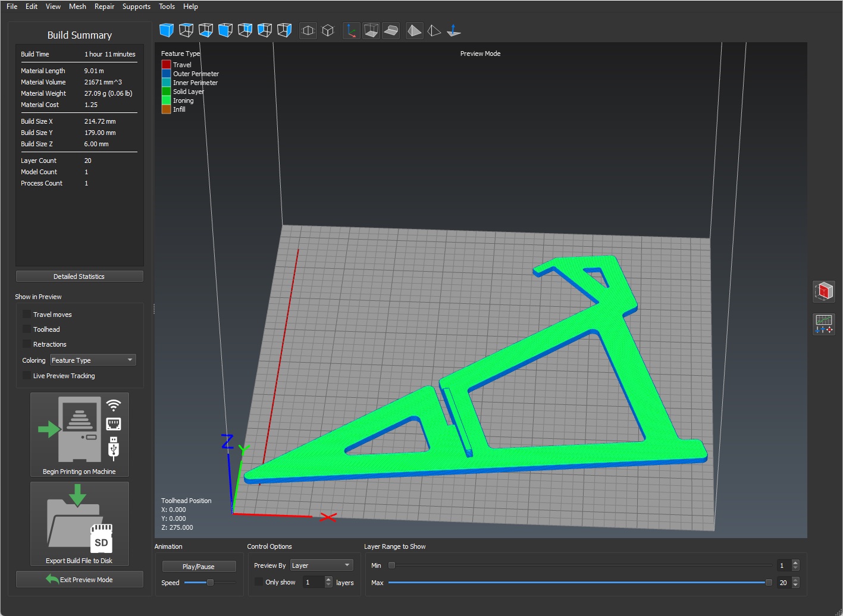The width and height of the screenshot is (843, 616).
Task: Toggle the wireframe mesh display icon
Action: coord(434,30)
